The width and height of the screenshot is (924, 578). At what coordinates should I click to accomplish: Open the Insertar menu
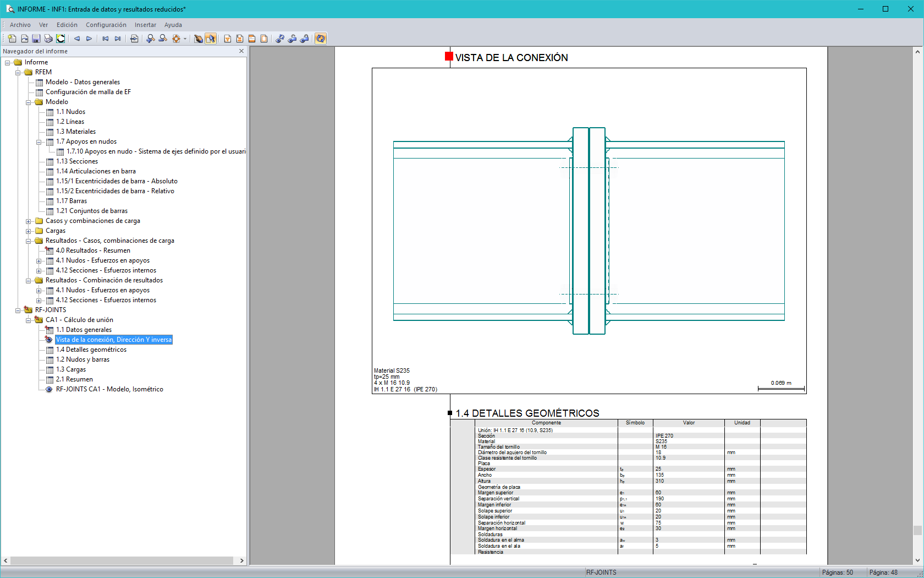(x=145, y=25)
